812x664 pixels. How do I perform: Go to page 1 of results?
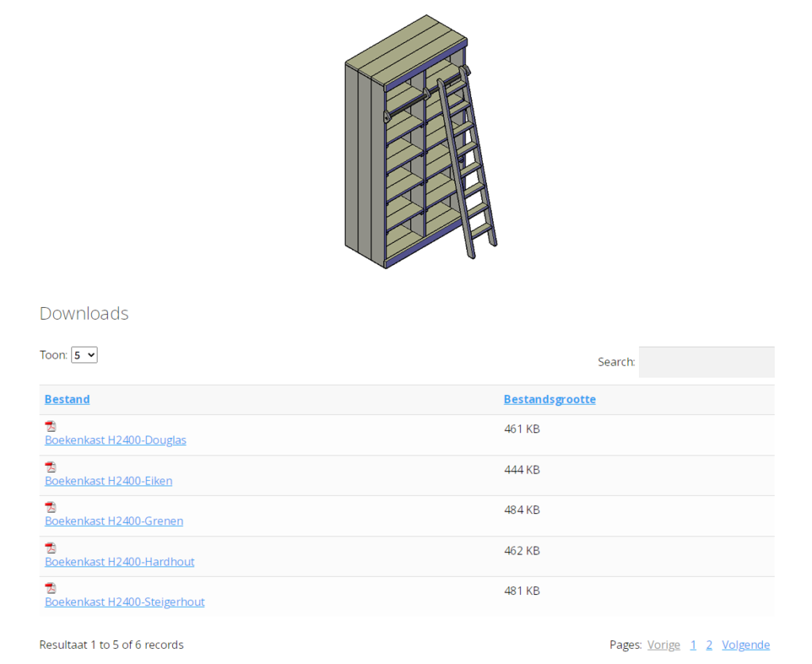tap(693, 645)
